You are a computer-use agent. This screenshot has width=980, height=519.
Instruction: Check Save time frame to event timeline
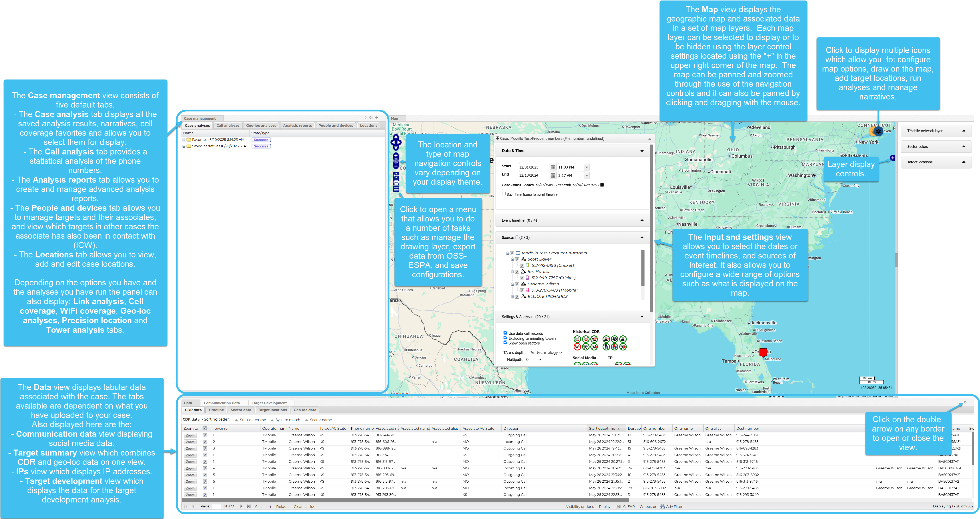pos(504,194)
